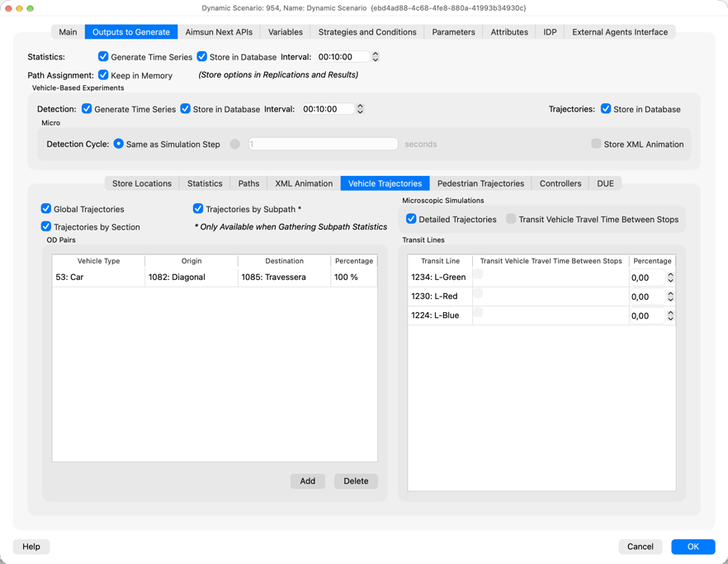Open the Store Locations sub-tab
Image resolution: width=728 pixels, height=564 pixels.
(142, 183)
